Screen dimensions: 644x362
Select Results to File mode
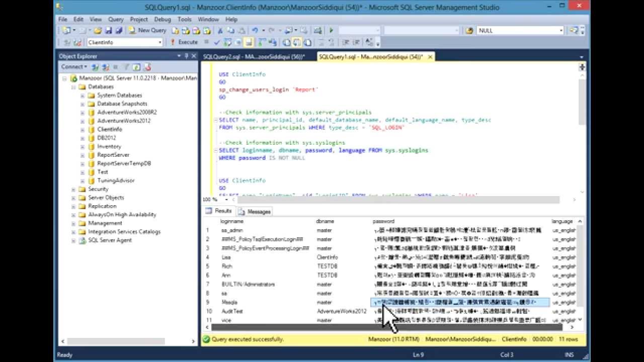pyautogui.click(x=307, y=42)
